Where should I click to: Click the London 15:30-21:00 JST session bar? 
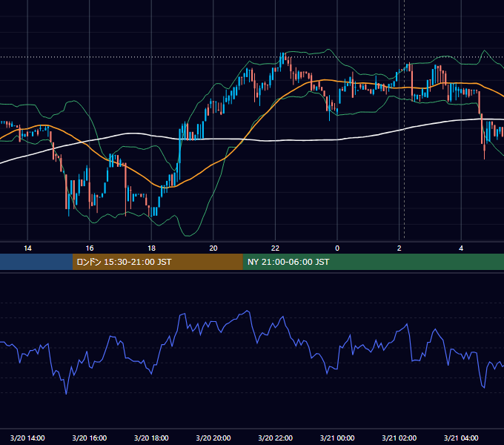[x=157, y=262]
